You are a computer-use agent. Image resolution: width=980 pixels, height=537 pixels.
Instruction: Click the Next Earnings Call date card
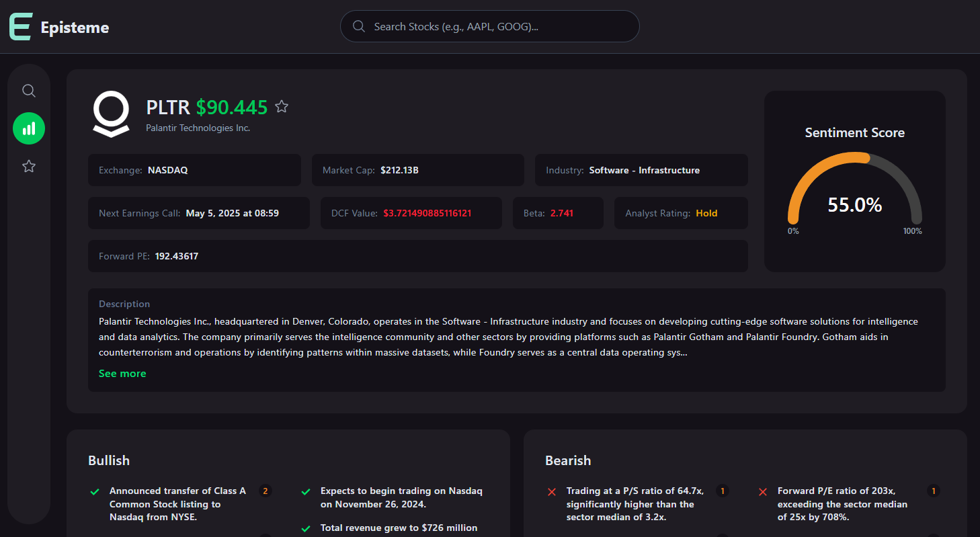(199, 212)
